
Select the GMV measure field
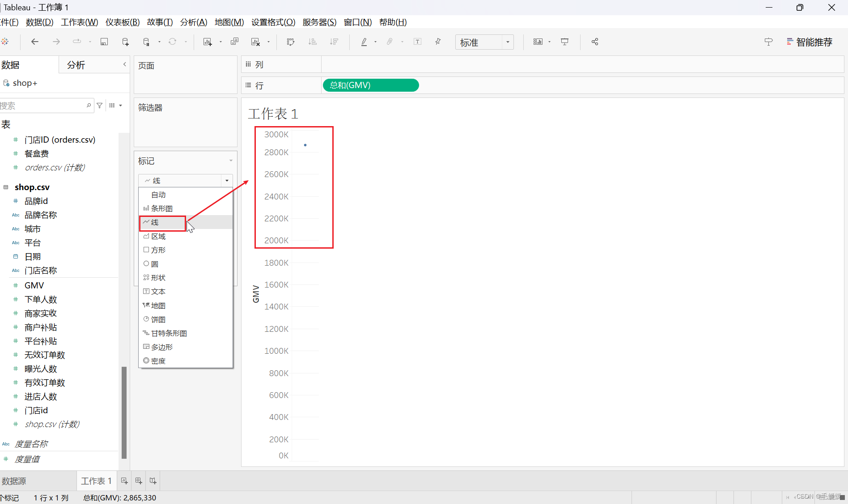(34, 285)
